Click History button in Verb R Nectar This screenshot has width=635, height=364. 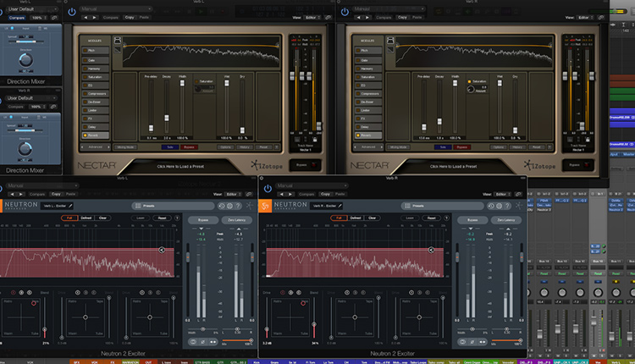(x=517, y=147)
